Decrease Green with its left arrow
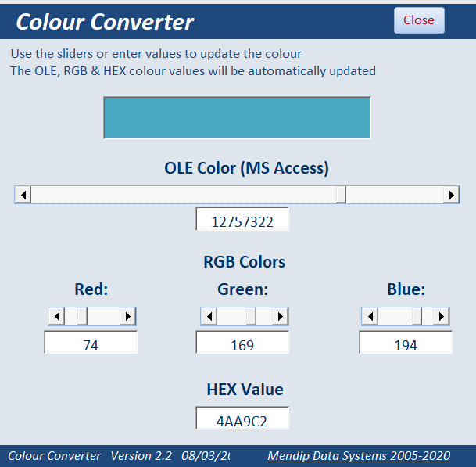This screenshot has width=476, height=467. [209, 316]
